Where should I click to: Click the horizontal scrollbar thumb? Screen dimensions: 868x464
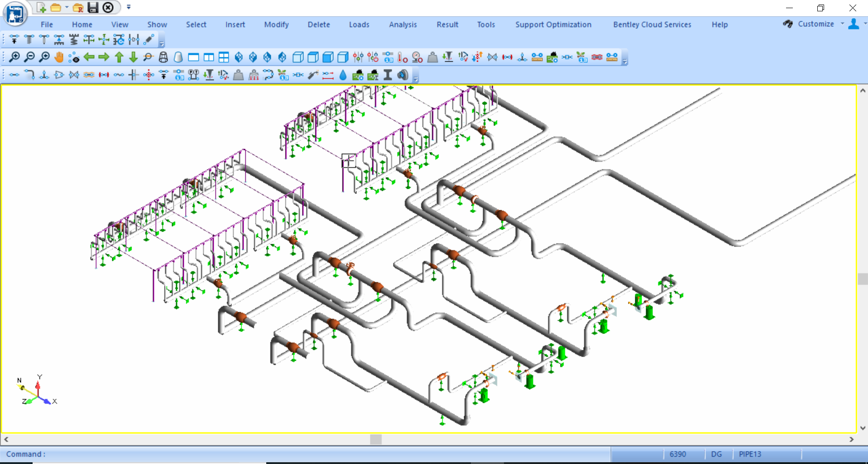point(375,439)
